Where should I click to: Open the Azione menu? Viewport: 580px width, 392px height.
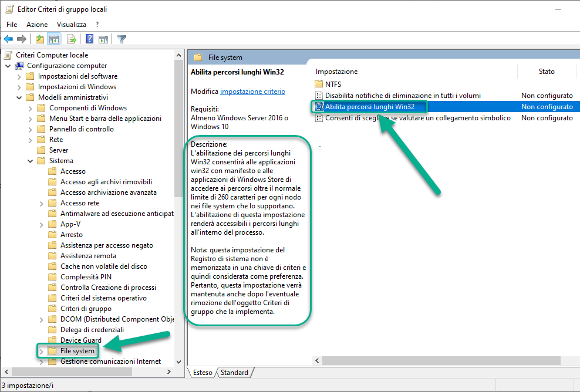(x=37, y=25)
